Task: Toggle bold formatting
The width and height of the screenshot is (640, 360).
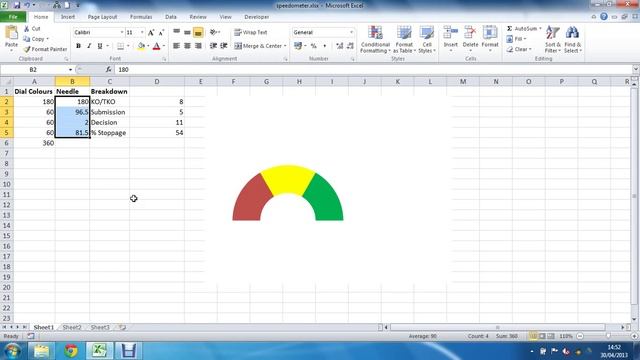Action: (78, 46)
